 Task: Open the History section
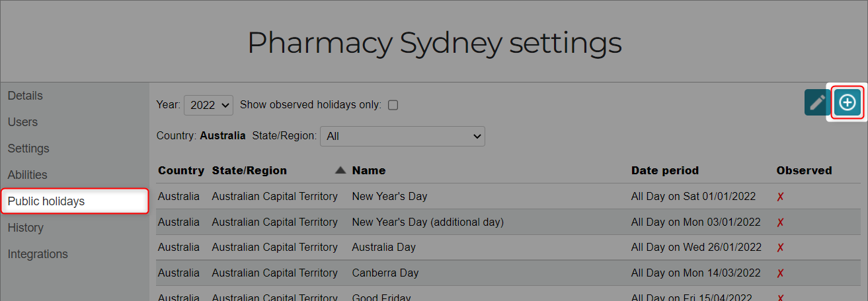[x=25, y=228]
